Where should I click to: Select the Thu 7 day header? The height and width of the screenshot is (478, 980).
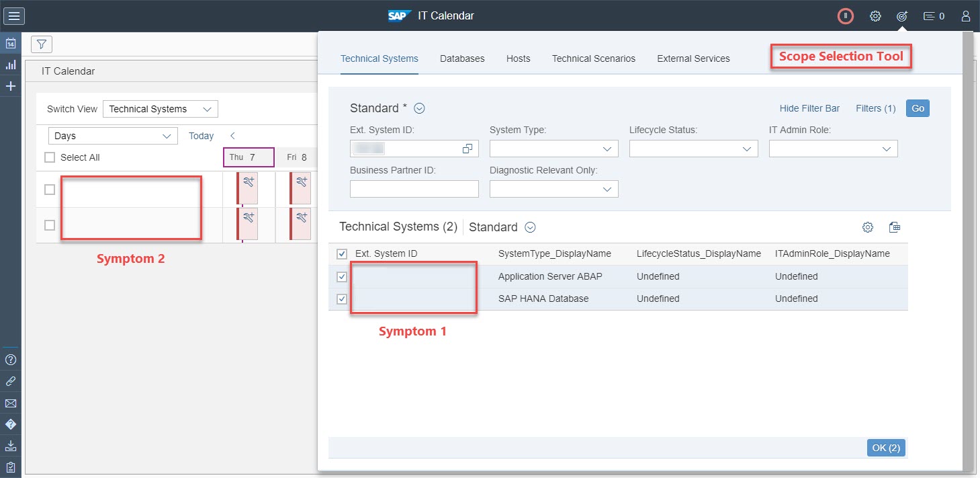coord(249,157)
